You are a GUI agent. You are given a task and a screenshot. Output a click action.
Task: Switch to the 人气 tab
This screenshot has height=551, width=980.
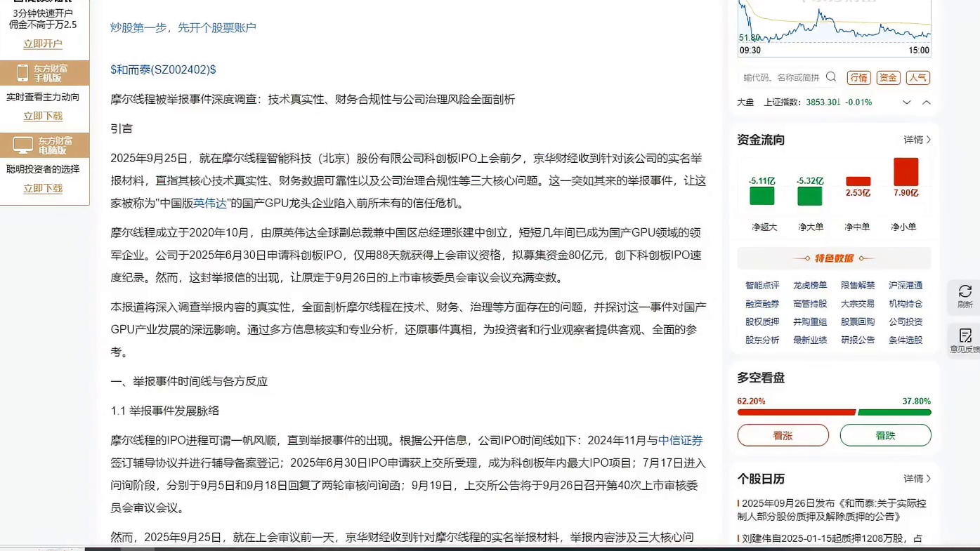[x=918, y=78]
